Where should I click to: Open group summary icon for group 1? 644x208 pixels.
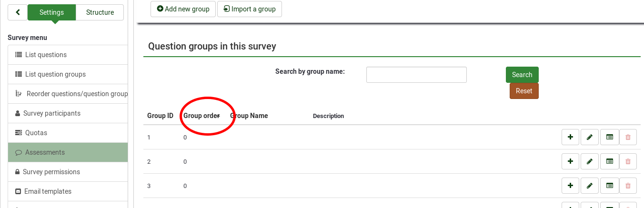(x=609, y=137)
